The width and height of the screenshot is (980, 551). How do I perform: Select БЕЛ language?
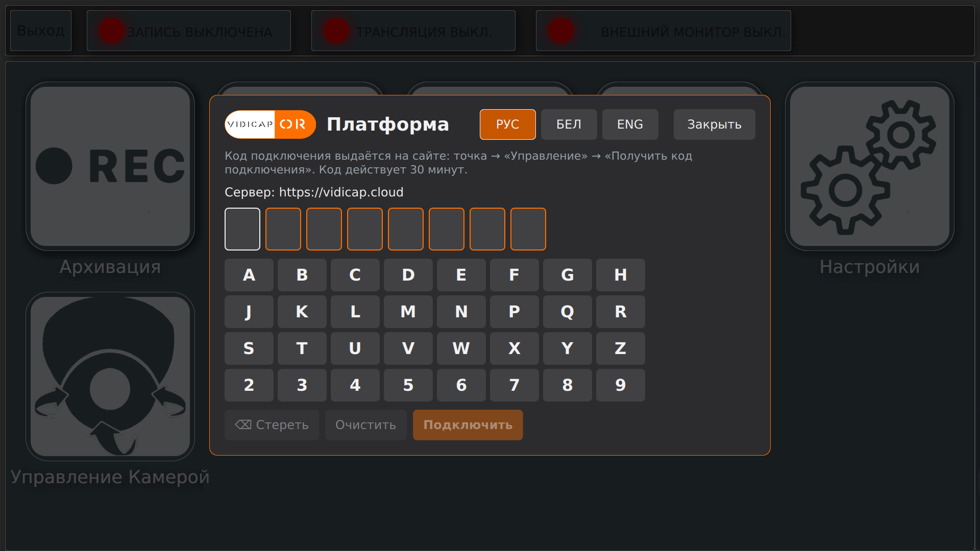pyautogui.click(x=569, y=124)
